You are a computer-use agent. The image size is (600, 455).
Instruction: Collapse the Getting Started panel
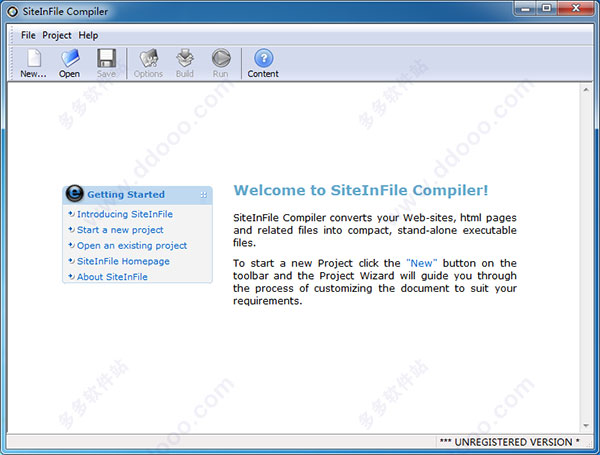point(203,195)
